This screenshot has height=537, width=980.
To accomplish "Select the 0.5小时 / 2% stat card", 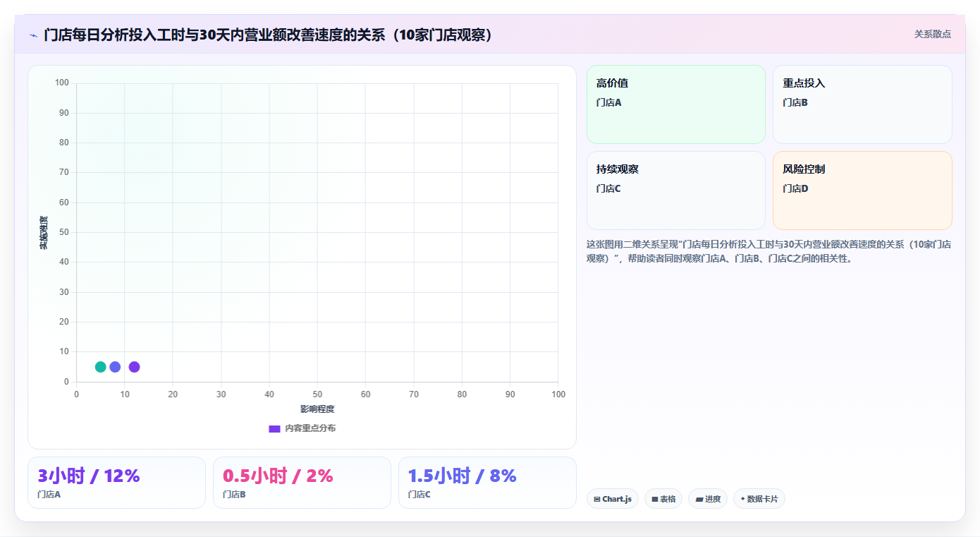I will 302,483.
